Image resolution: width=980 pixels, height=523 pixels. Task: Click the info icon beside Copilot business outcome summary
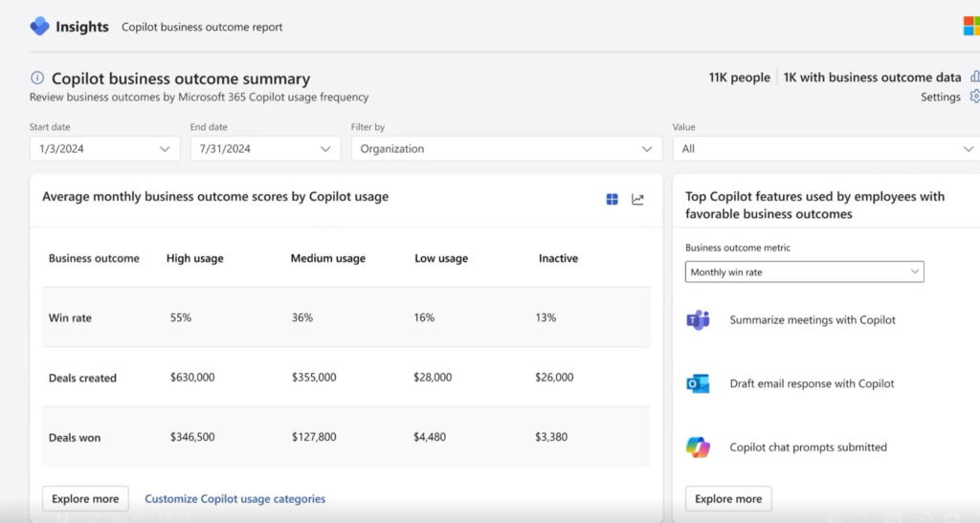[37, 77]
